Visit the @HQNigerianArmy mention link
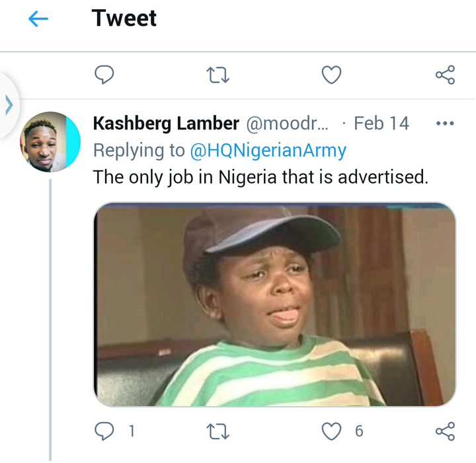This screenshot has height=463, width=476. tap(268, 151)
